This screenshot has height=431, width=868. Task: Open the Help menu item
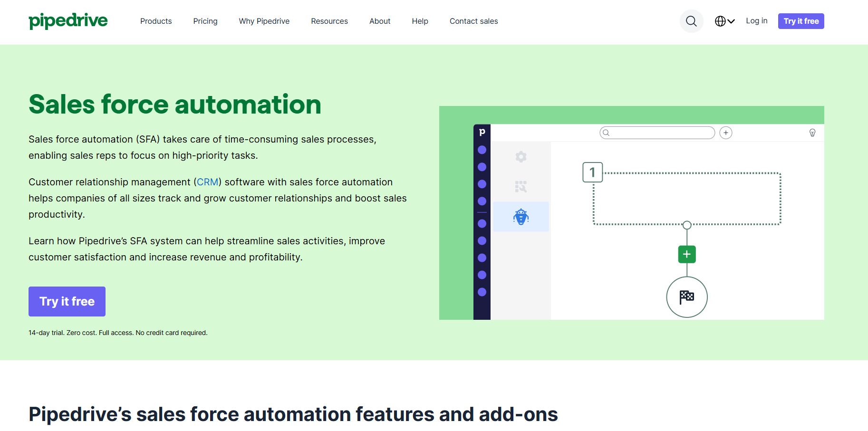[x=420, y=21]
